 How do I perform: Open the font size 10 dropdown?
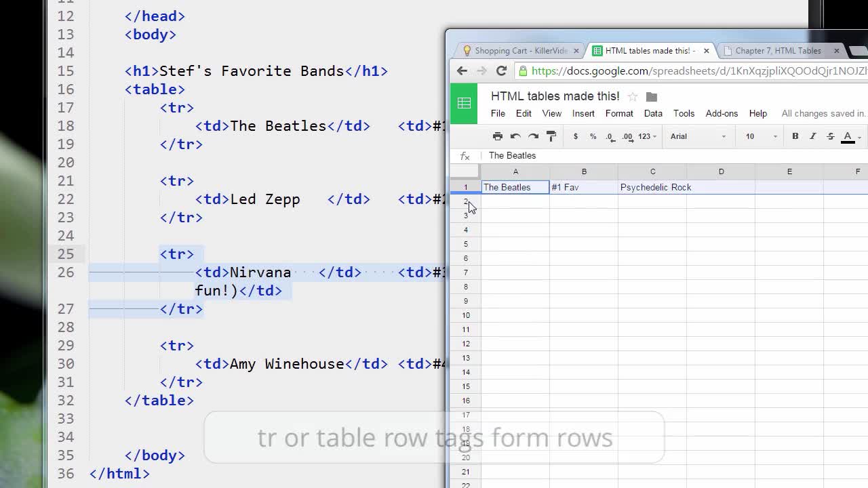click(x=761, y=136)
